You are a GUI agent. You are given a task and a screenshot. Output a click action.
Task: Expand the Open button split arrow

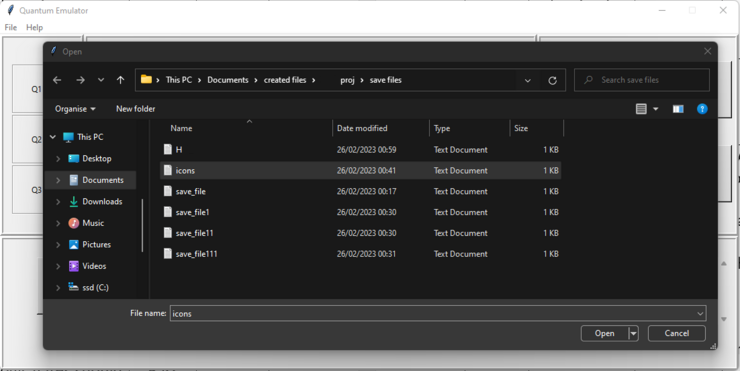pos(633,333)
